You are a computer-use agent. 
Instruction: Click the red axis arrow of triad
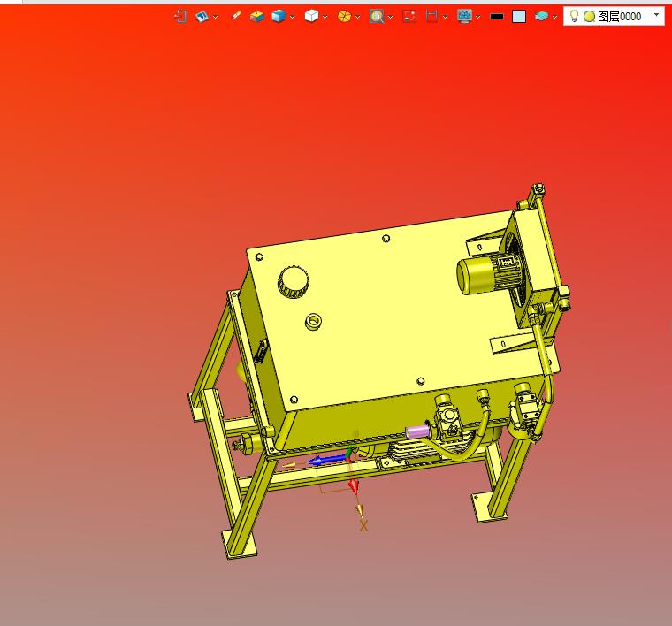pos(354,486)
